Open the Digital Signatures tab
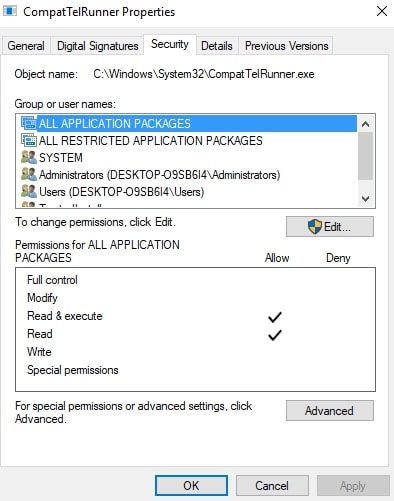394x501 pixels. (97, 46)
